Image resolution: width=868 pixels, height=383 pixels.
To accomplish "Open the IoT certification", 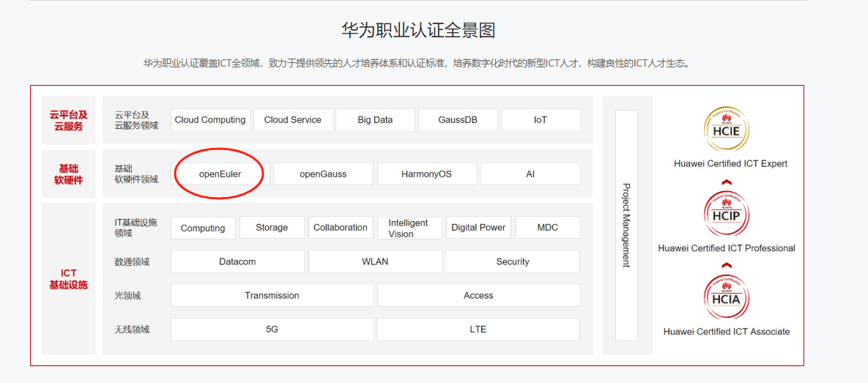I will click(541, 120).
